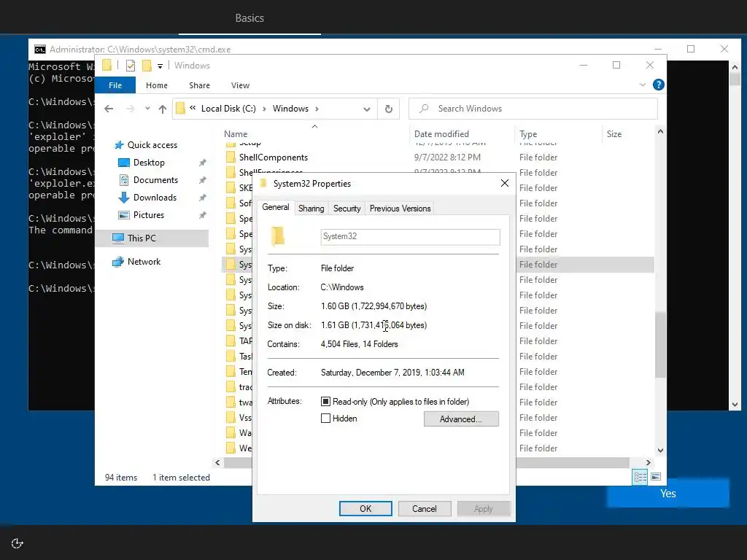Select This PC in navigation pane
Image resolution: width=747 pixels, height=560 pixels.
(x=141, y=238)
